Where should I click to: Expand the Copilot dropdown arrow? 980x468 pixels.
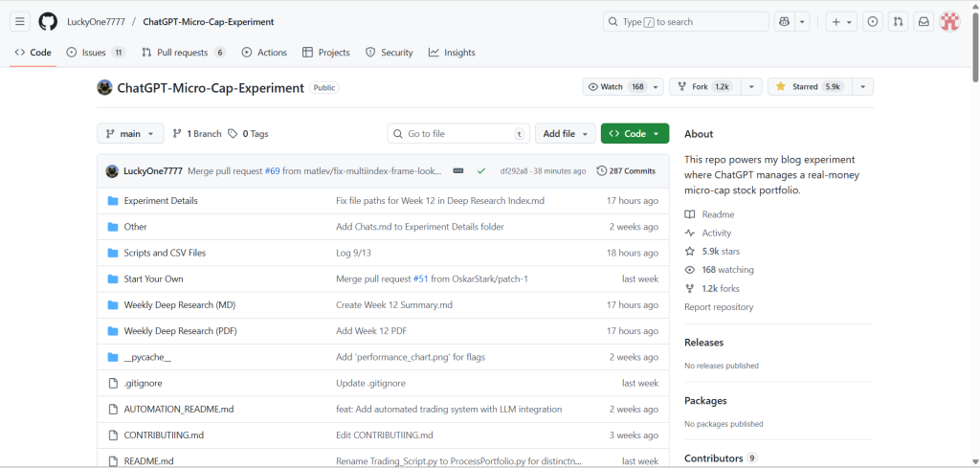pos(802,22)
